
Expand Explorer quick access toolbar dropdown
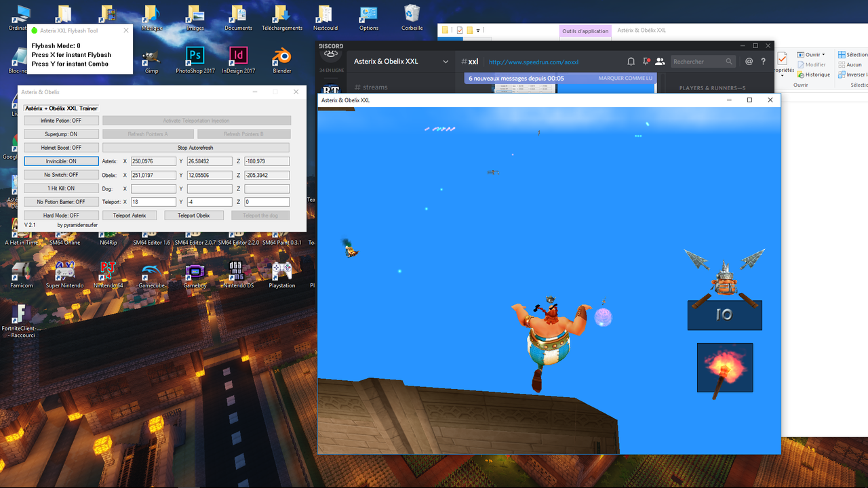477,30
